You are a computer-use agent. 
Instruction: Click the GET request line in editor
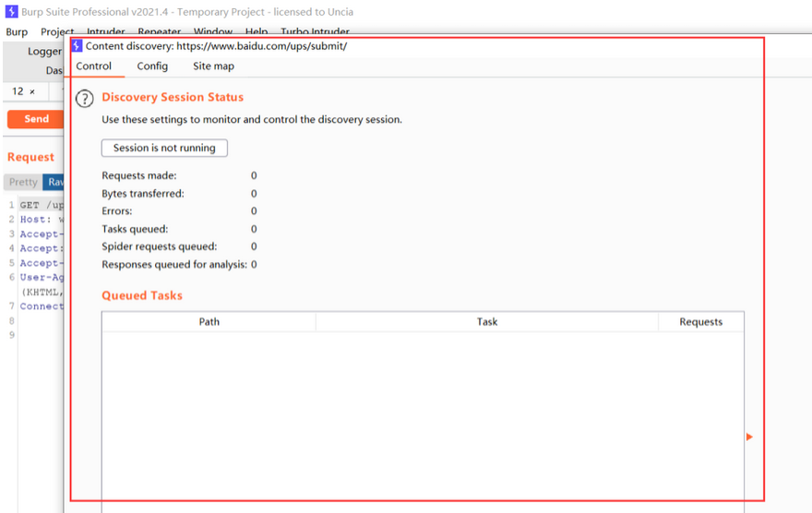click(x=42, y=205)
